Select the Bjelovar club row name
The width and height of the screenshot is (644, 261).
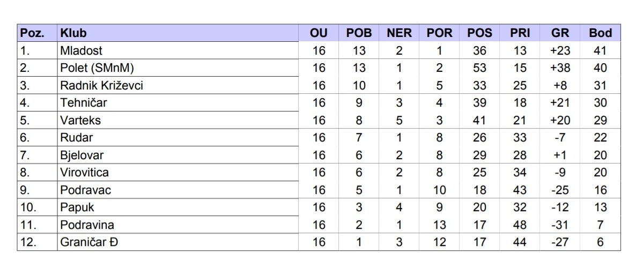coord(82,155)
